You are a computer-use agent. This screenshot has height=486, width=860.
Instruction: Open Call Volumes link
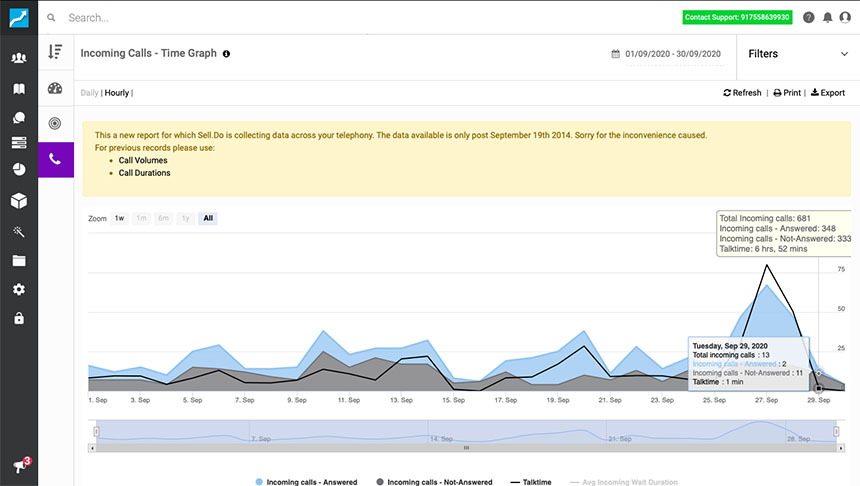tap(143, 160)
